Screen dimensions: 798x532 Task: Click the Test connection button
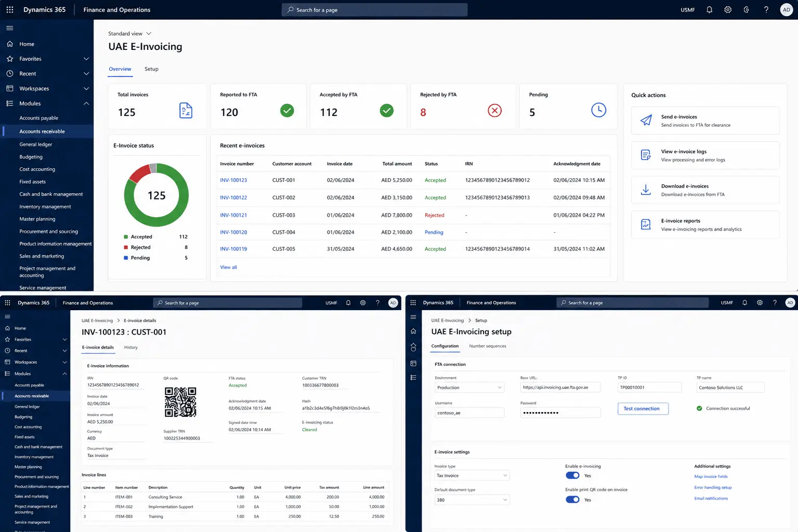(x=643, y=409)
